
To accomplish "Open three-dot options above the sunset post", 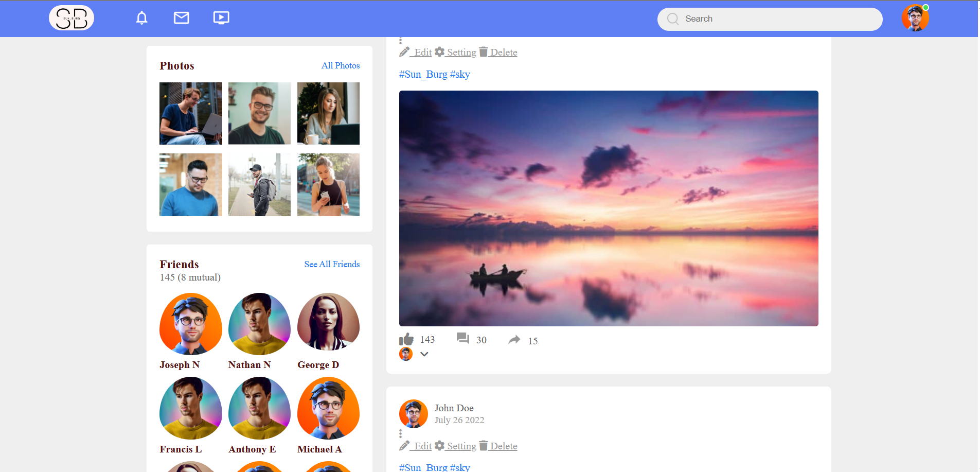I will tap(400, 41).
